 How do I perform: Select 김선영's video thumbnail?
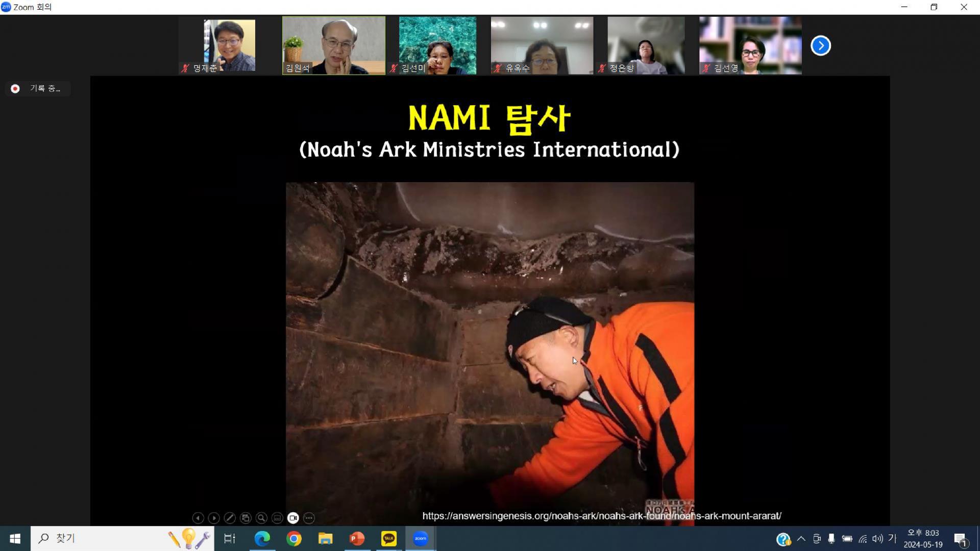750,45
